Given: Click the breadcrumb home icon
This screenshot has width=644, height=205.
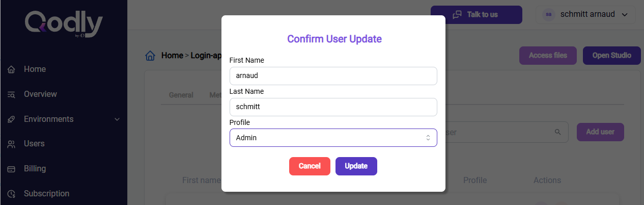Looking at the screenshot, I should coord(150,56).
